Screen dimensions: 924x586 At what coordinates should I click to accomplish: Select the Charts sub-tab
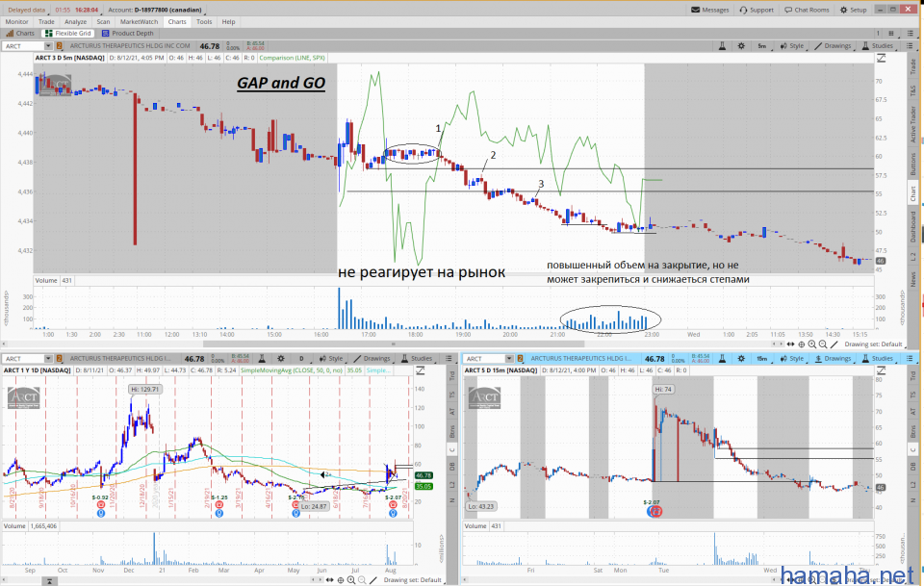20,34
